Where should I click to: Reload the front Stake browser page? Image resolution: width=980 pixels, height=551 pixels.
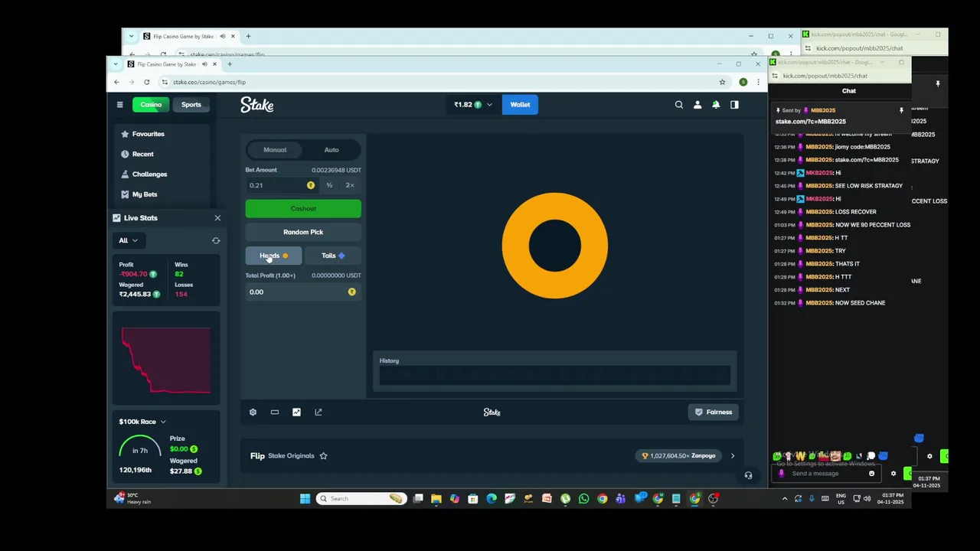[x=146, y=82]
